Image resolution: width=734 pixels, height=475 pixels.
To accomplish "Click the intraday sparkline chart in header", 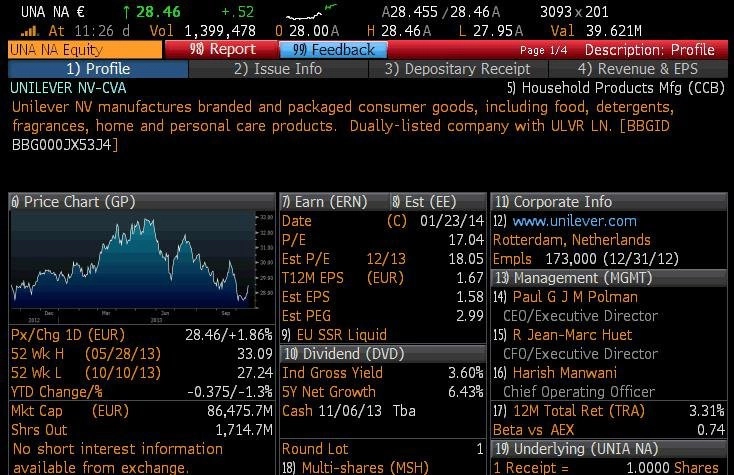I will click(x=311, y=12).
